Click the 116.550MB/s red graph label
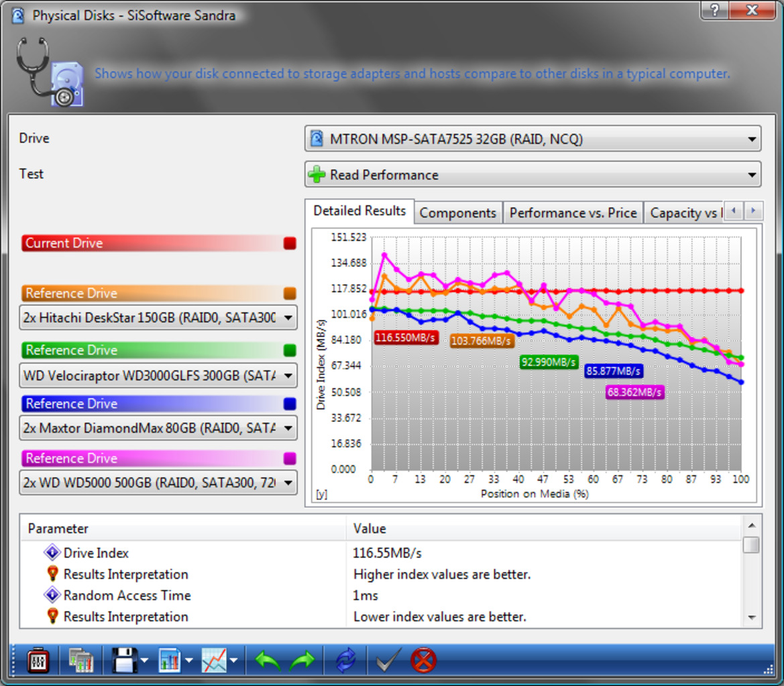Screen dimensions: 784x686 pos(406,337)
